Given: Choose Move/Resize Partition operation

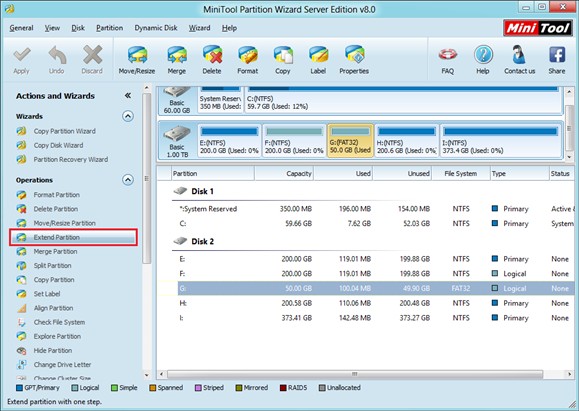Looking at the screenshot, I should pos(56,223).
